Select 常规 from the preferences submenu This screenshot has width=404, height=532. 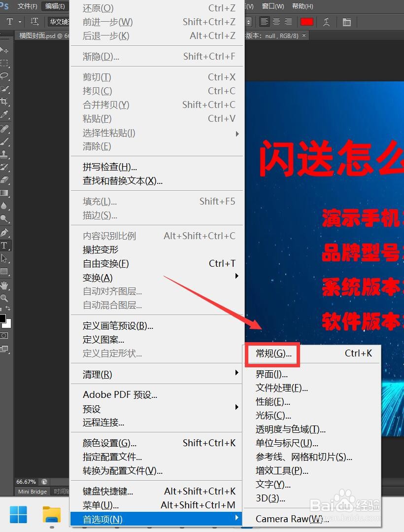click(272, 353)
